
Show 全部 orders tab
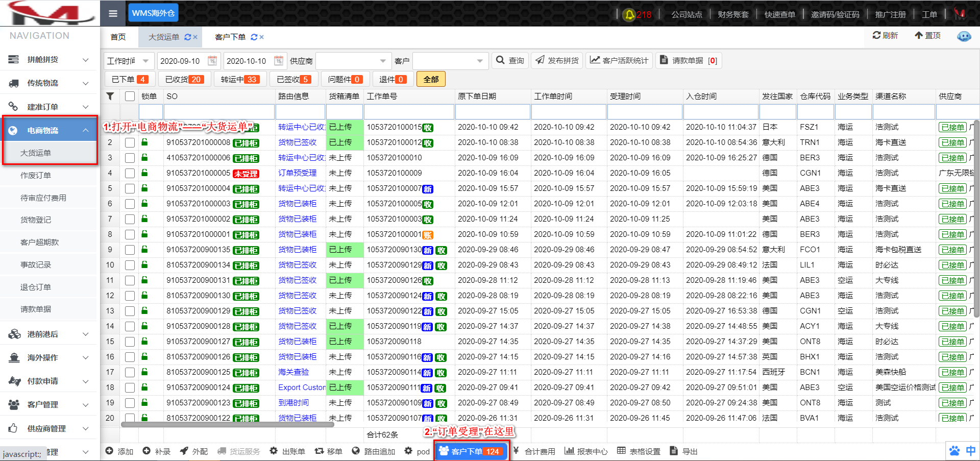point(431,79)
